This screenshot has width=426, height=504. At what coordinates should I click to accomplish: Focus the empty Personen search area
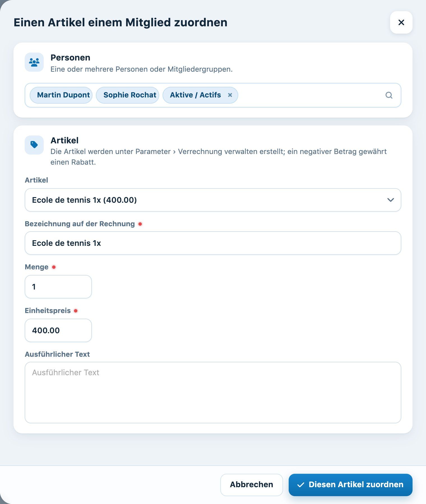pos(310,95)
